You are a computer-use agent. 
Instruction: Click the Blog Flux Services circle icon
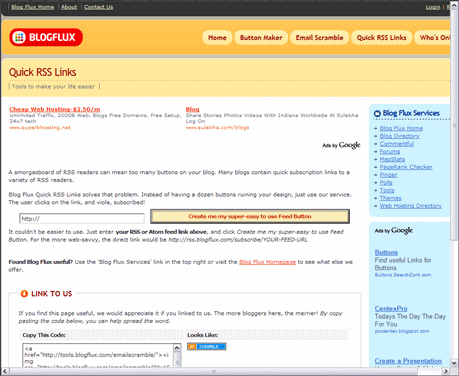pyautogui.click(x=377, y=114)
